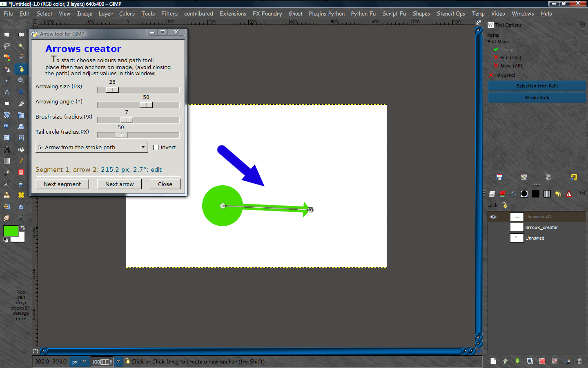The height and width of the screenshot is (368, 588).
Task: Open Layers dock panel menu arrow
Action: pos(582,193)
